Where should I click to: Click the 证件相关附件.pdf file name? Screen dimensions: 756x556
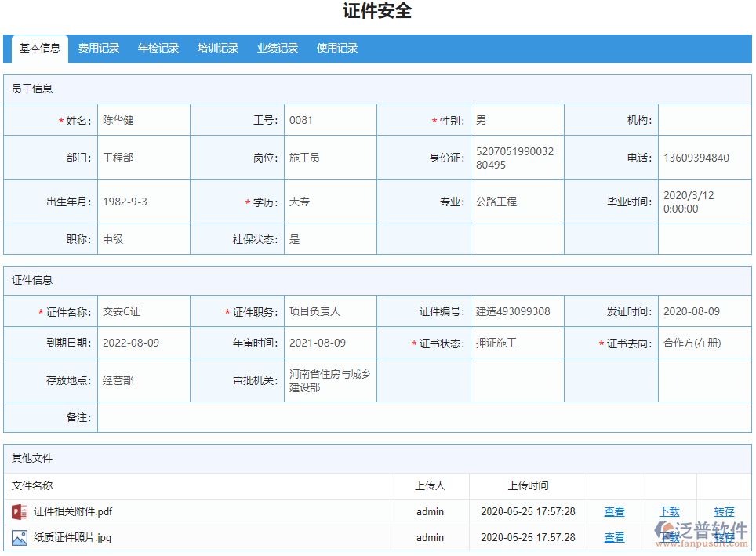click(73, 512)
